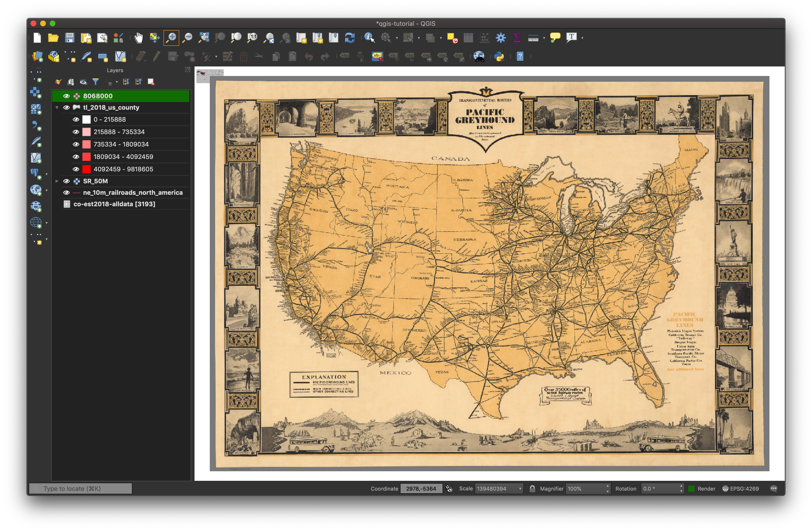Click Add Raster Layer in sidebar
The width and height of the screenshot is (812, 531).
point(36,92)
